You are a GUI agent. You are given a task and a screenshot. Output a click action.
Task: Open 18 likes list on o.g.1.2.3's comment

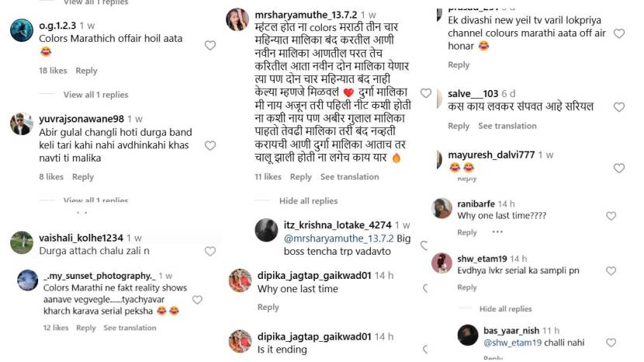[x=53, y=71]
